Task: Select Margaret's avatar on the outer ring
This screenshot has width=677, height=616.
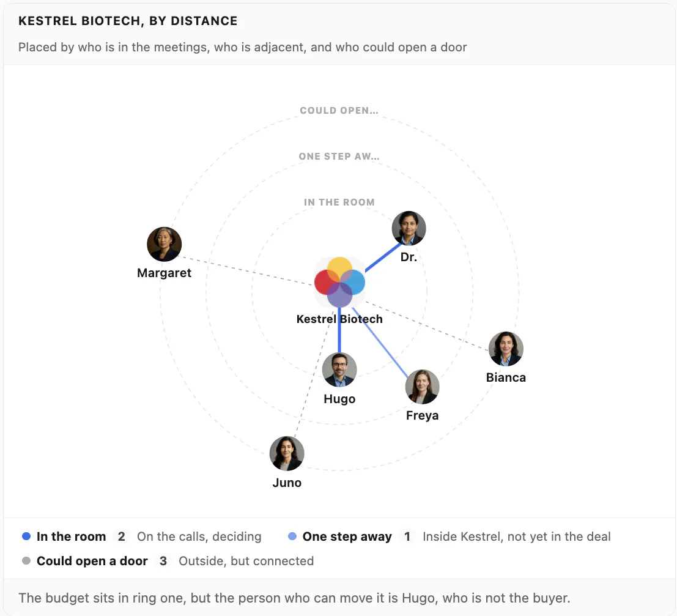Action: tap(164, 244)
